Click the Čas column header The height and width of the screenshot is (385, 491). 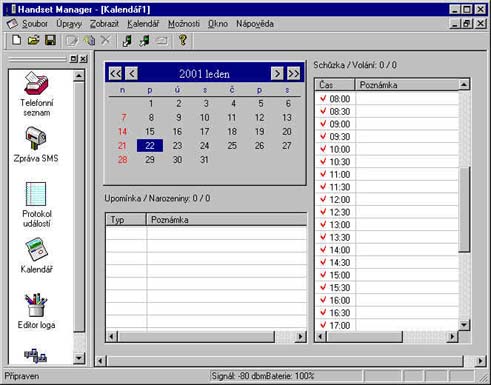335,85
